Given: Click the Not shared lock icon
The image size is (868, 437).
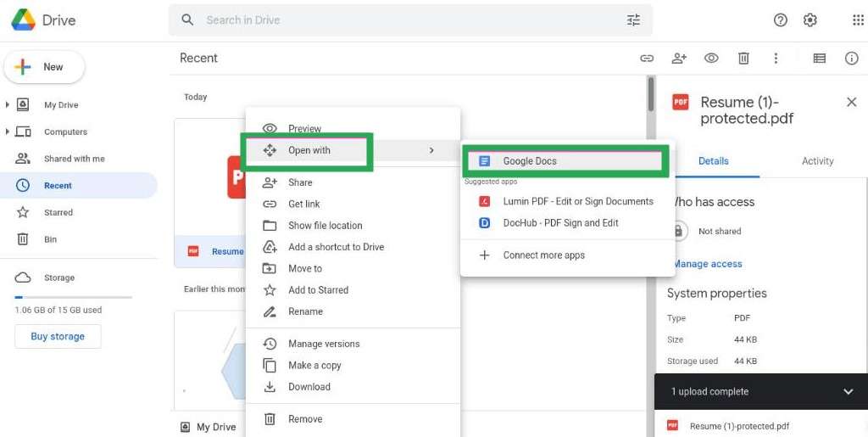Looking at the screenshot, I should 679,231.
